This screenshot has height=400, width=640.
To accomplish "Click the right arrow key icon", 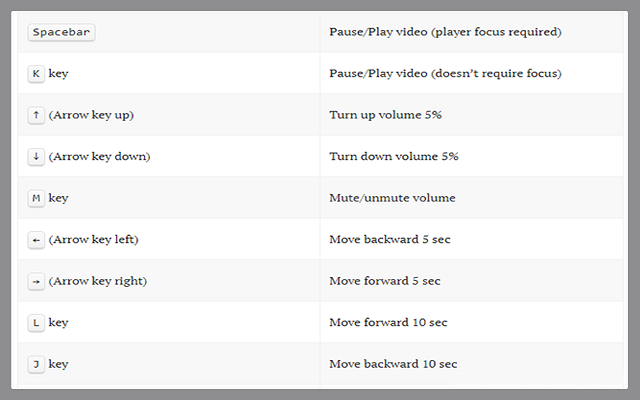I will [37, 281].
